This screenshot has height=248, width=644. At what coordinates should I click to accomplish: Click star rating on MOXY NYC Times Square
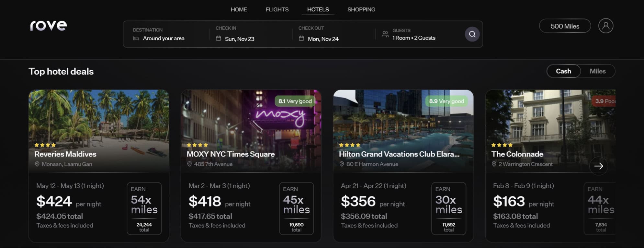(x=197, y=145)
